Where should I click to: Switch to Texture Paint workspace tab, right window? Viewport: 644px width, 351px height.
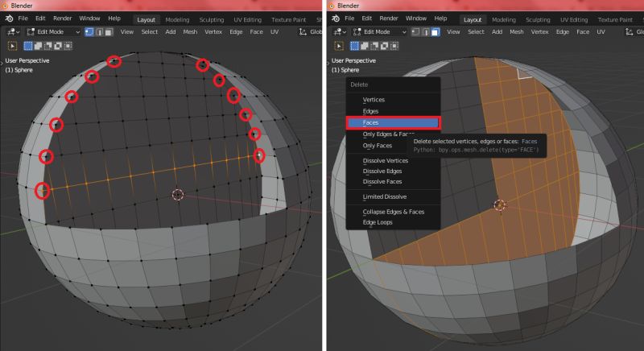coord(615,19)
